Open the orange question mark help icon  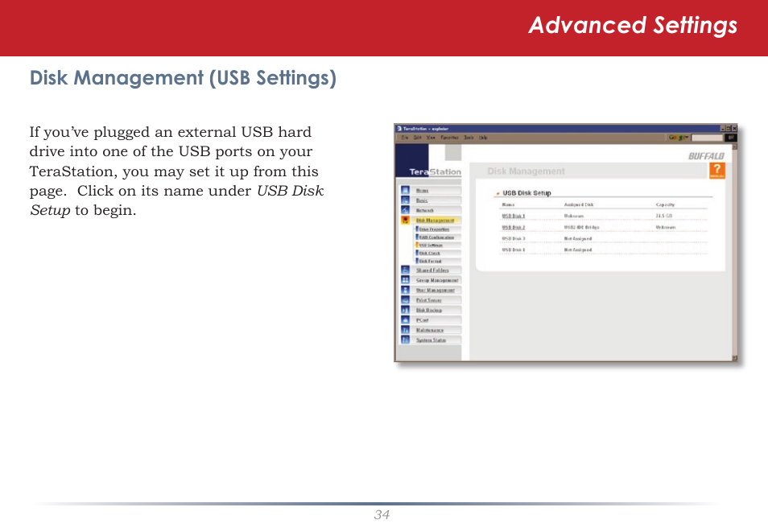pyautogui.click(x=716, y=171)
